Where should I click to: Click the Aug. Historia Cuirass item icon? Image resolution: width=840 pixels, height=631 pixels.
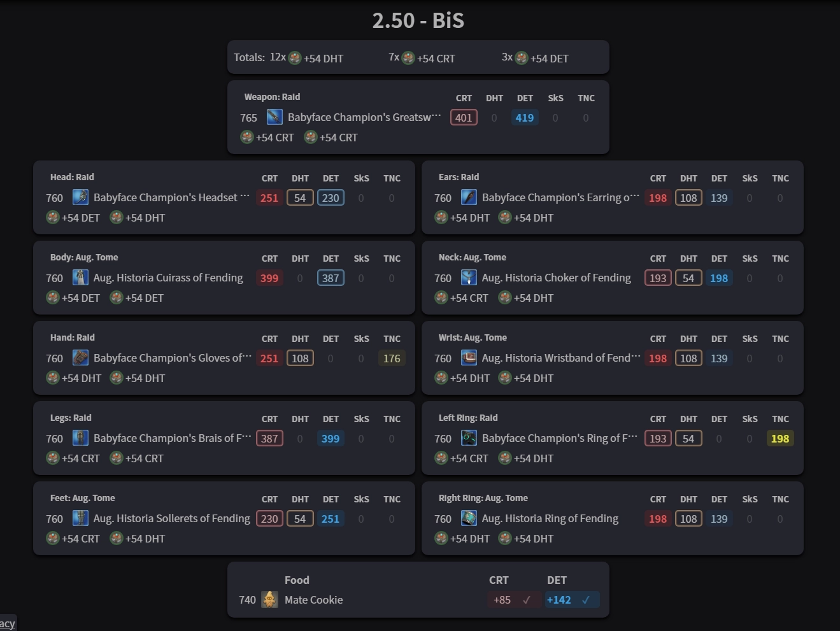pyautogui.click(x=80, y=278)
